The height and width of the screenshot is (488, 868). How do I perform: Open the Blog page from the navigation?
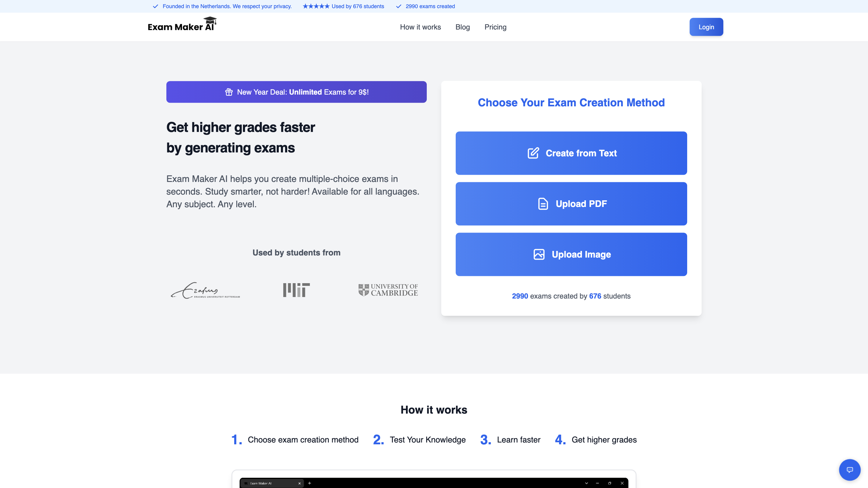(462, 27)
